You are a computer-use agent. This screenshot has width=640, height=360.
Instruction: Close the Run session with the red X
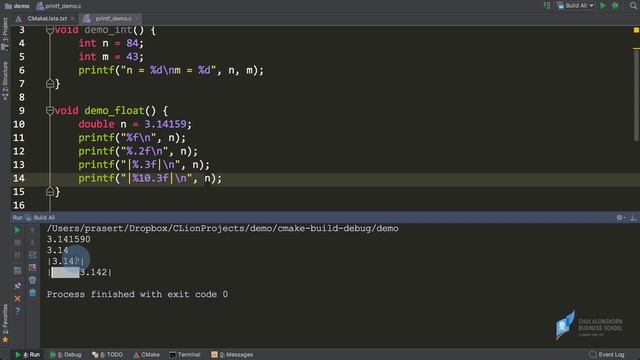17,299
